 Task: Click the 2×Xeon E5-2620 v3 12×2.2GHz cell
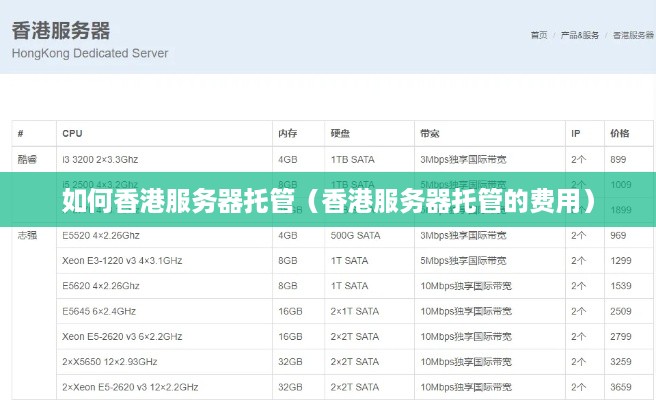click(130, 387)
